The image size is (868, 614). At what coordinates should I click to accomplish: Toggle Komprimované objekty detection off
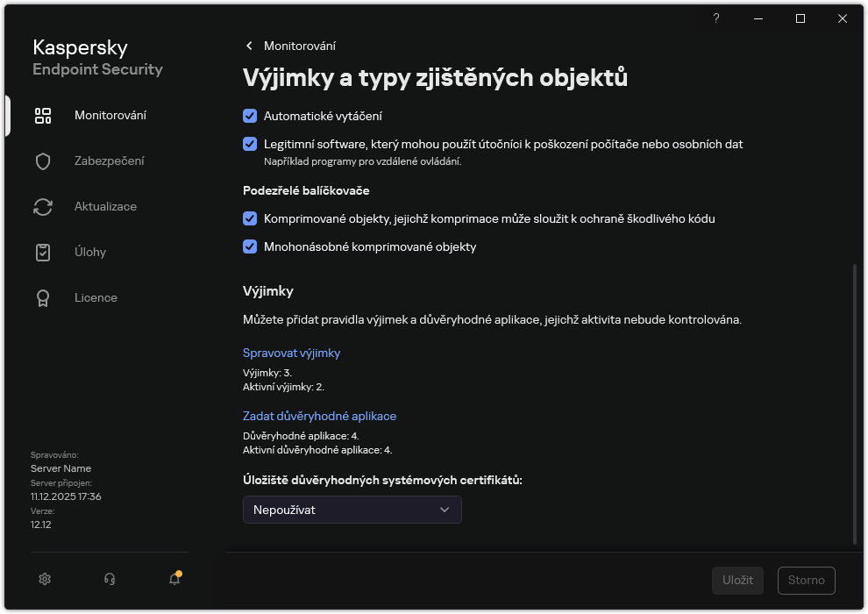(x=250, y=218)
